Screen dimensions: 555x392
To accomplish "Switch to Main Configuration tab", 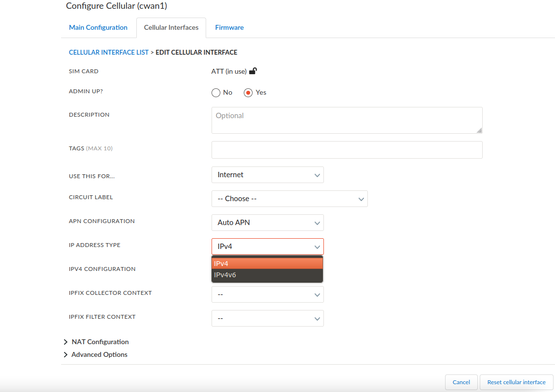I will click(x=98, y=27).
